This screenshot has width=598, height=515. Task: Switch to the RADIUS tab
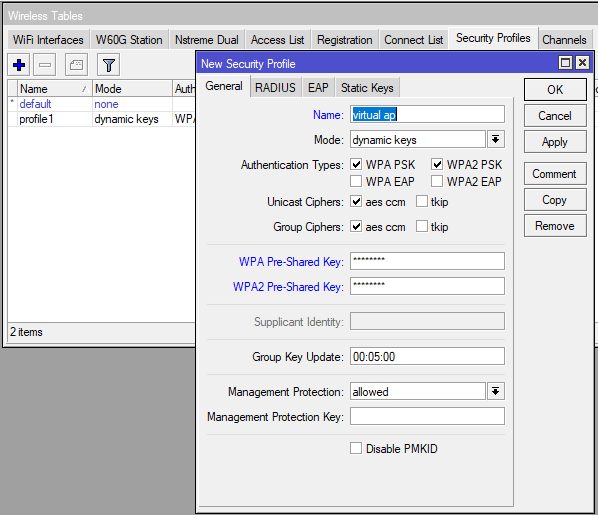tap(275, 88)
